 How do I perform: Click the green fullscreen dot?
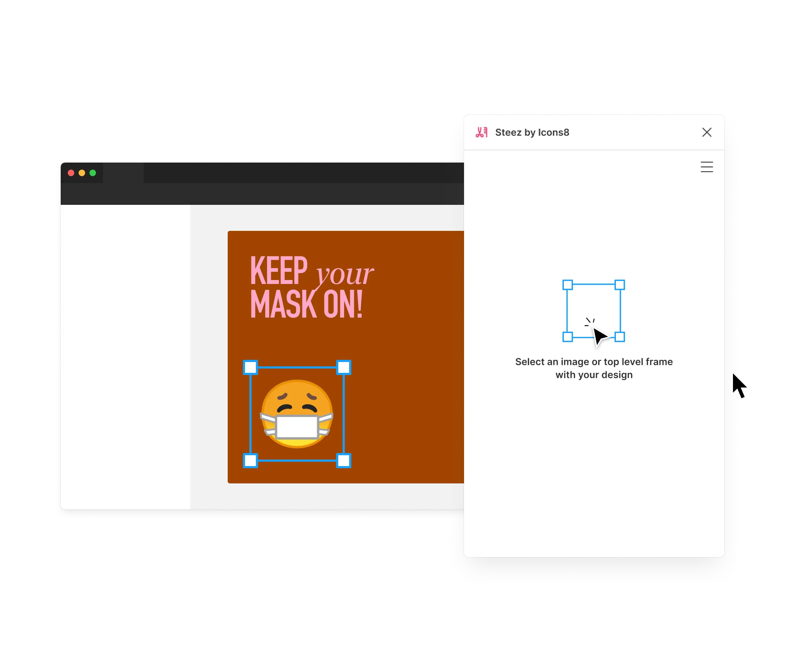[x=93, y=173]
